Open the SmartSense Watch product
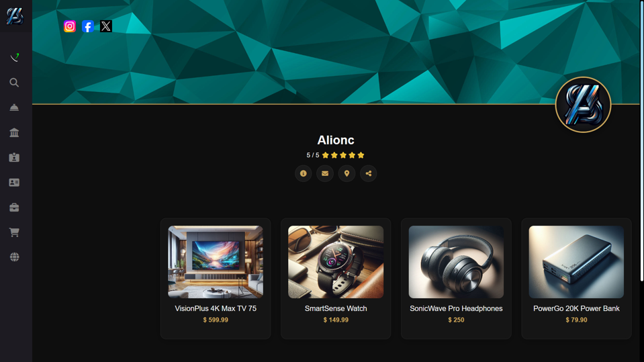Image resolution: width=644 pixels, height=362 pixels. (x=336, y=279)
